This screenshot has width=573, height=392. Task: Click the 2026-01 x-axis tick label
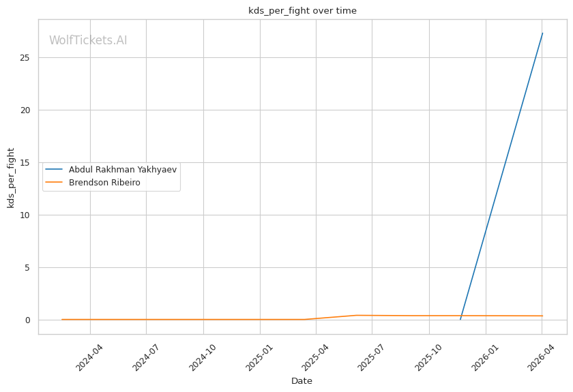click(484, 357)
